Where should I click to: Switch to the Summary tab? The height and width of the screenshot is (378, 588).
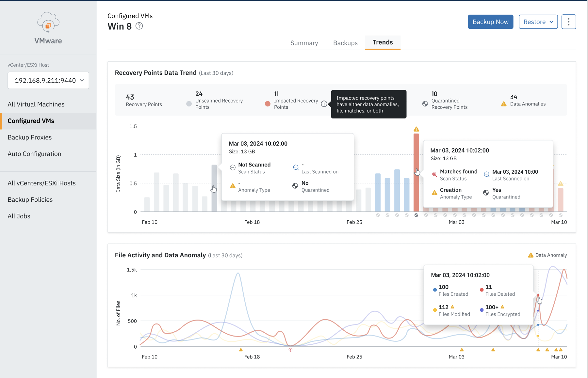(x=304, y=43)
